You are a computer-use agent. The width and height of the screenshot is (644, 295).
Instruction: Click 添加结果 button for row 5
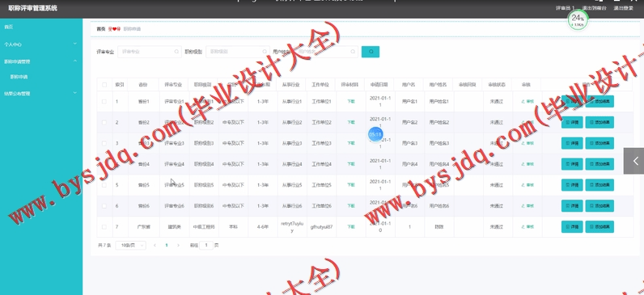[600, 185]
